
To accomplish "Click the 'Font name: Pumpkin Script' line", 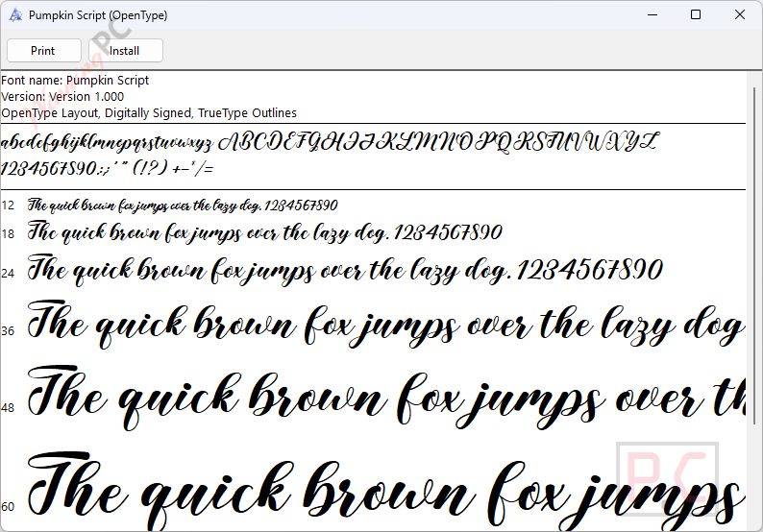I will click(75, 81).
